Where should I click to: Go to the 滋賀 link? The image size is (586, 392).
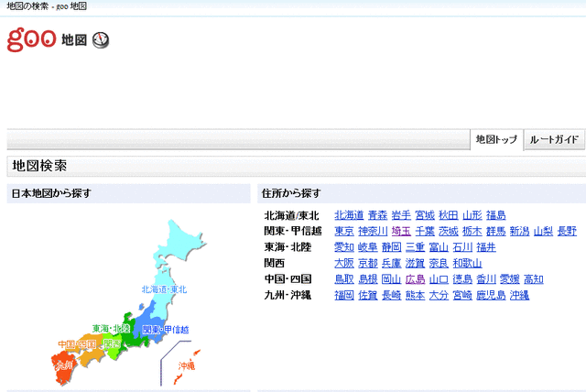click(x=415, y=264)
